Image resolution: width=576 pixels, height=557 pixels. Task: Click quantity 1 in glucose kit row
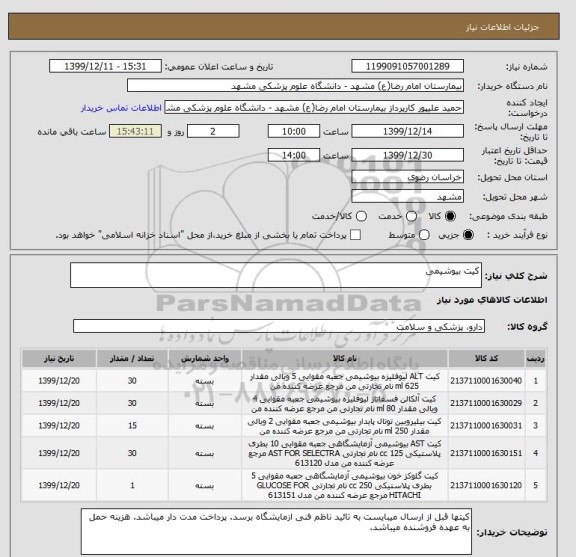pos(132,485)
